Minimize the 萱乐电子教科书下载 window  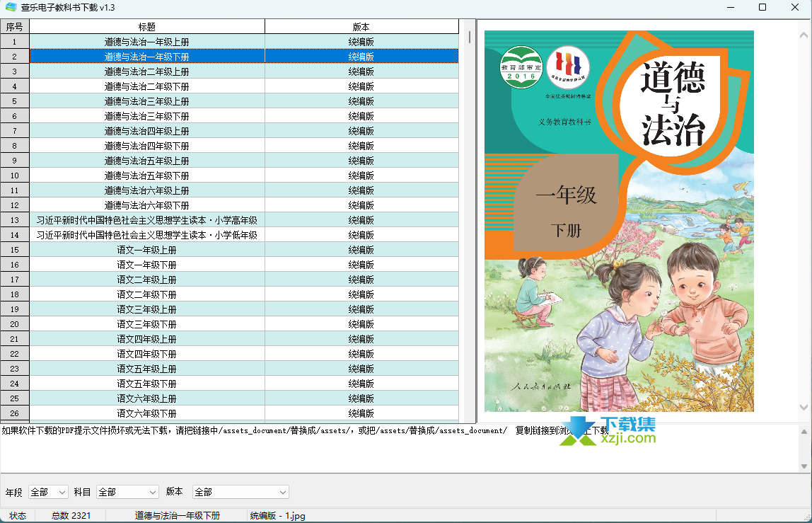(x=731, y=7)
